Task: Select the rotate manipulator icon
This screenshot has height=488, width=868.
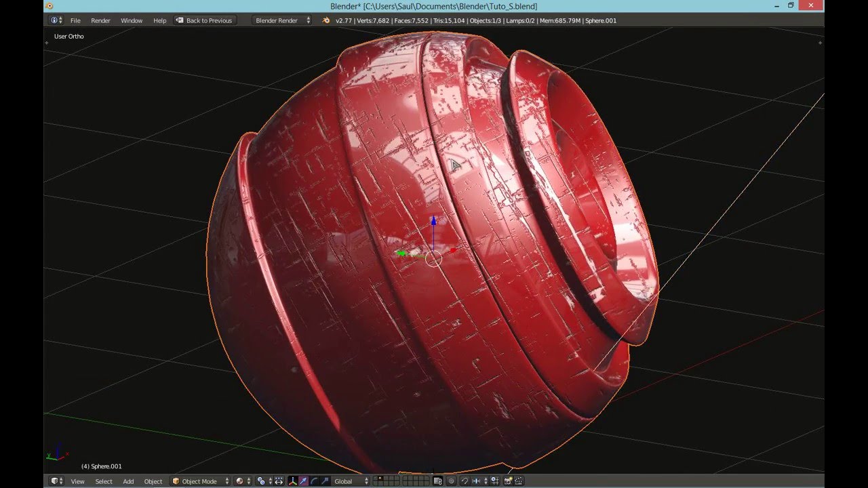Action: (x=313, y=481)
